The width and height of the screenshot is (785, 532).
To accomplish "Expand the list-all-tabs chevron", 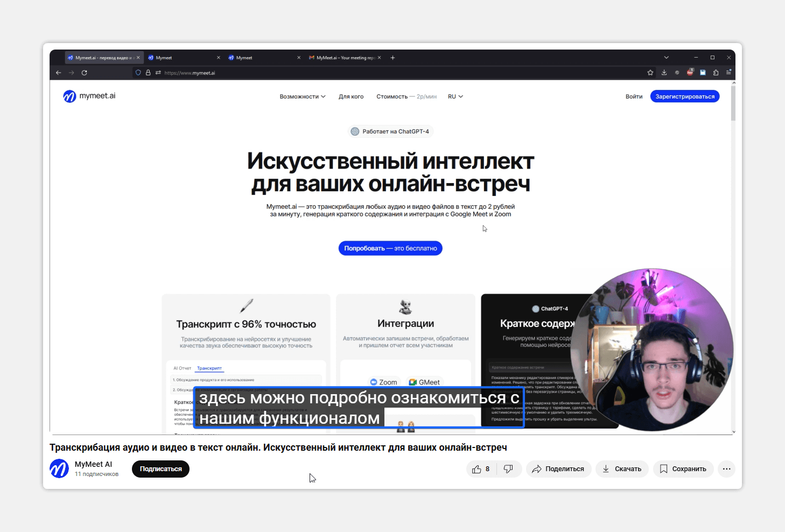I will point(666,58).
